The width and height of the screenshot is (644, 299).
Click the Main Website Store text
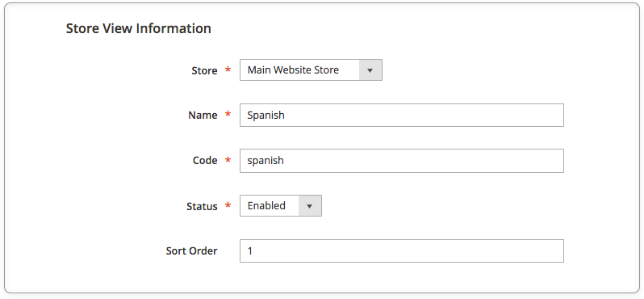(x=293, y=70)
